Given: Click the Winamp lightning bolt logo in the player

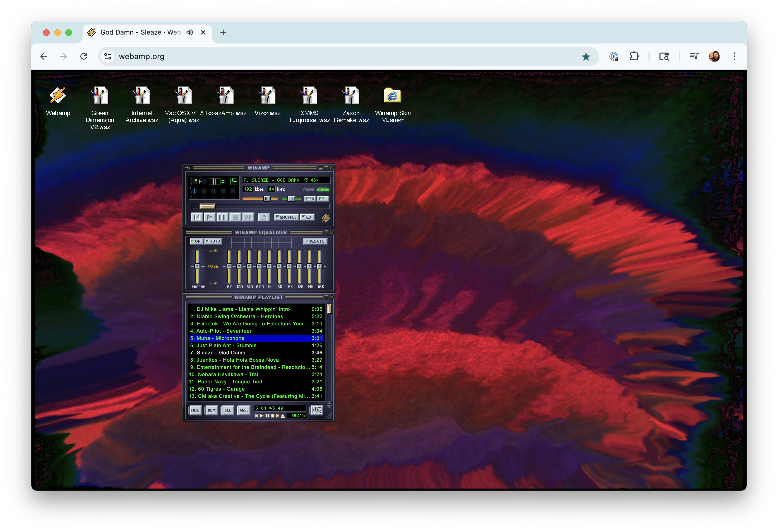Looking at the screenshot, I should (x=325, y=218).
